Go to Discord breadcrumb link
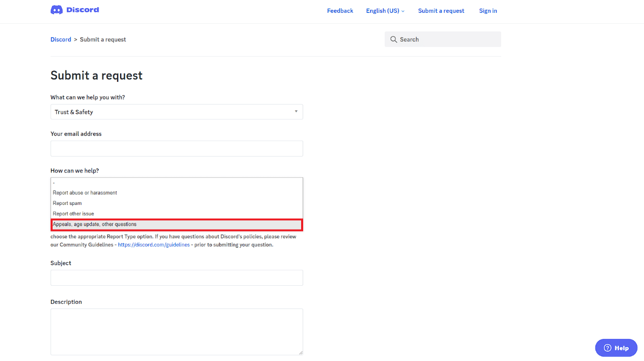The height and width of the screenshot is (361, 644). point(61,40)
